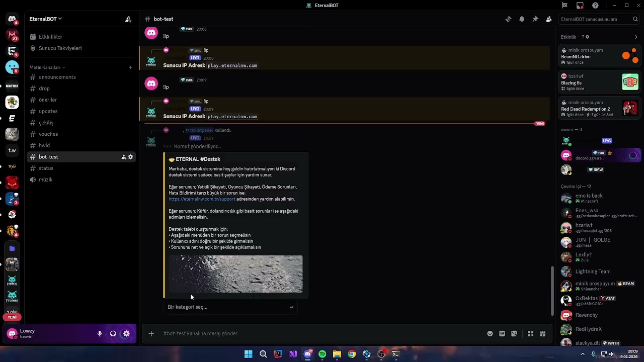Open notification settings bell icon
The width and height of the screenshot is (644, 362).
coord(522,19)
